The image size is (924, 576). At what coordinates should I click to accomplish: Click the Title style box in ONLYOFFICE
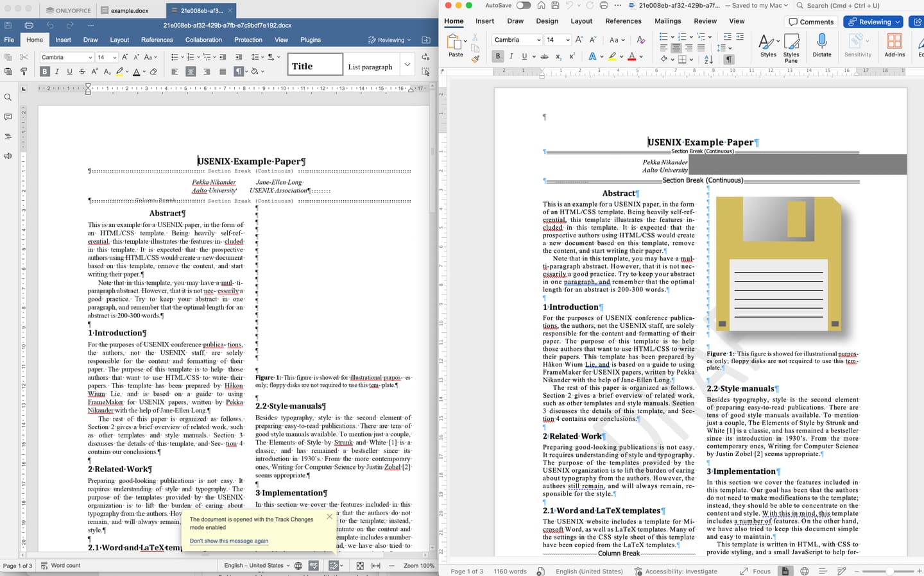tap(315, 65)
